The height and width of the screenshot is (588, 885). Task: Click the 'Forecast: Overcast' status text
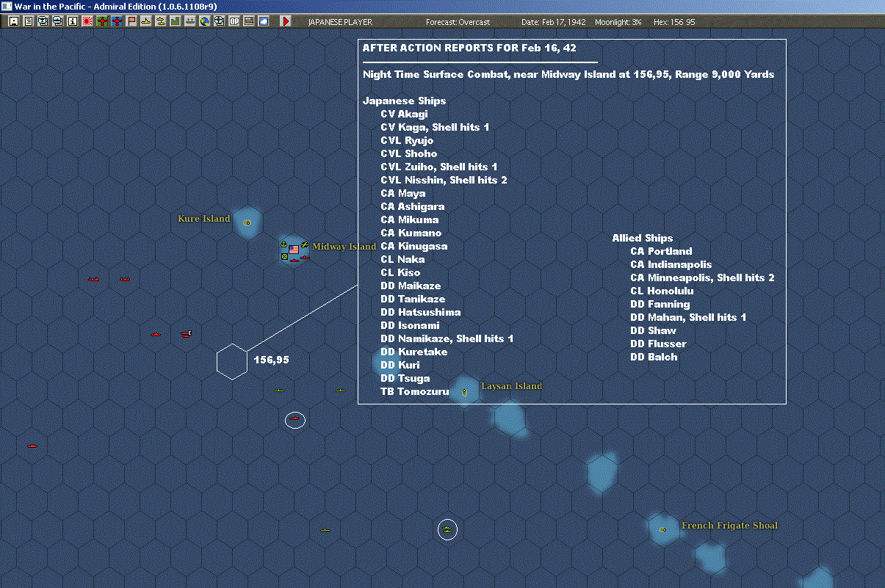coord(458,22)
